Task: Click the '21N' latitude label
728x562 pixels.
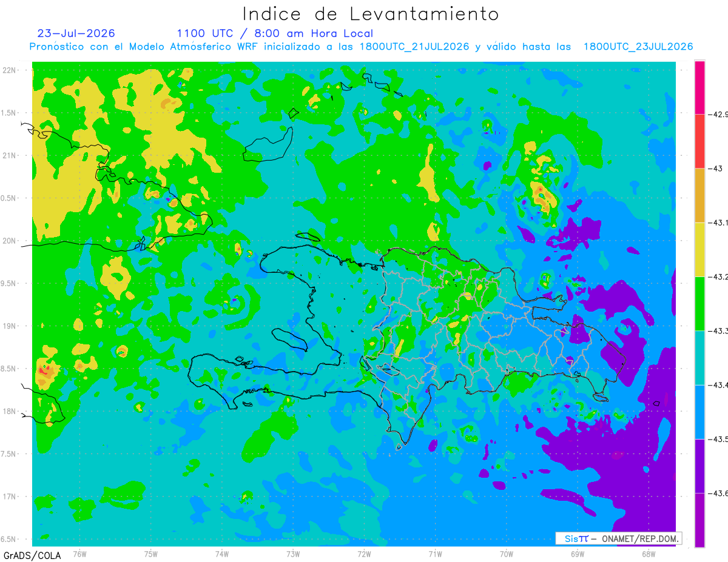Action: click(10, 155)
